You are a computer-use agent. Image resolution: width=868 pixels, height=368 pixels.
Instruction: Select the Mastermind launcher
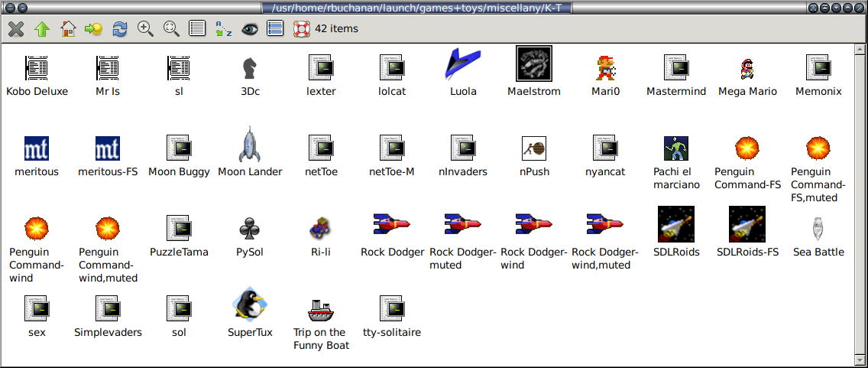click(x=675, y=67)
